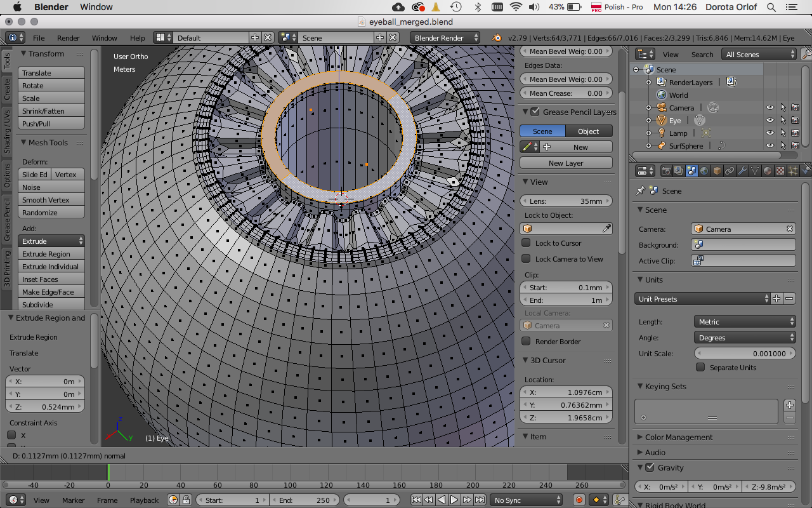This screenshot has width=812, height=508.
Task: Expand the Color Management panel
Action: 678,438
